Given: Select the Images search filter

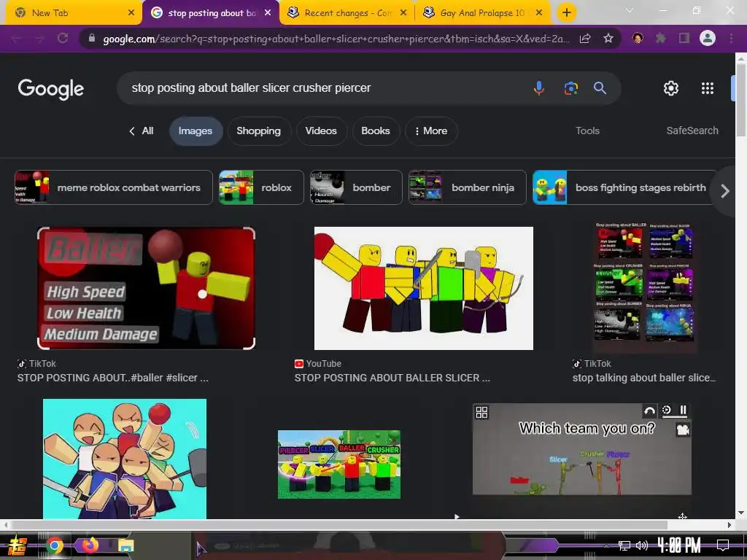Looking at the screenshot, I should coord(196,131).
